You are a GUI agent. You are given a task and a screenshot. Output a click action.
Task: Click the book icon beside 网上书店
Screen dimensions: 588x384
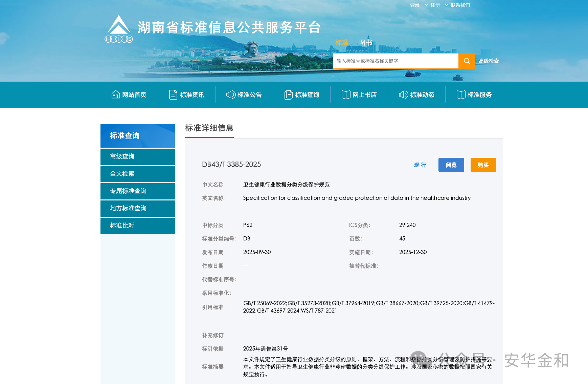(346, 95)
